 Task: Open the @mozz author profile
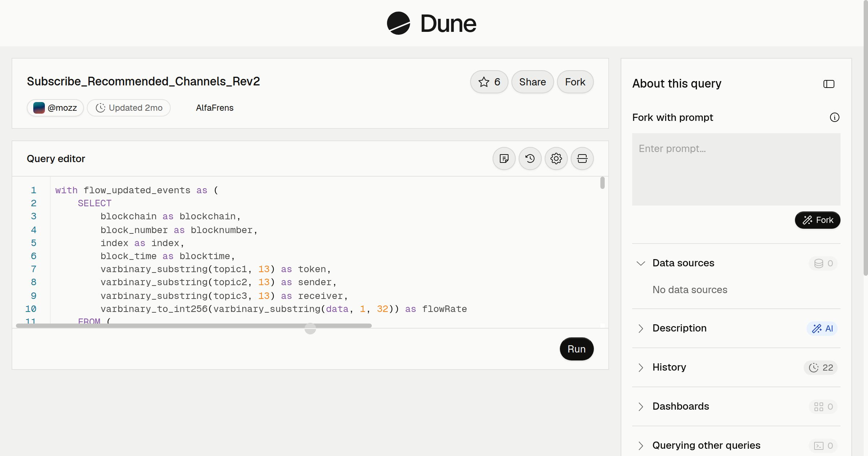tap(55, 108)
